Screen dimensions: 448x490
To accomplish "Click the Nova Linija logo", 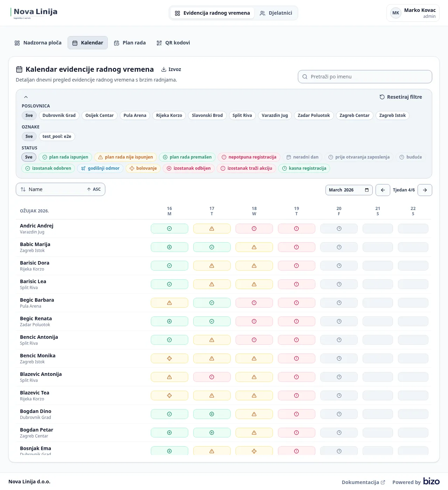I will [x=34, y=13].
